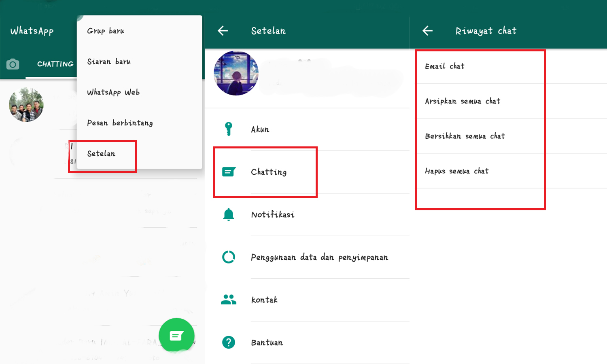
Task: Click the Setelan screen title
Action: (x=268, y=31)
